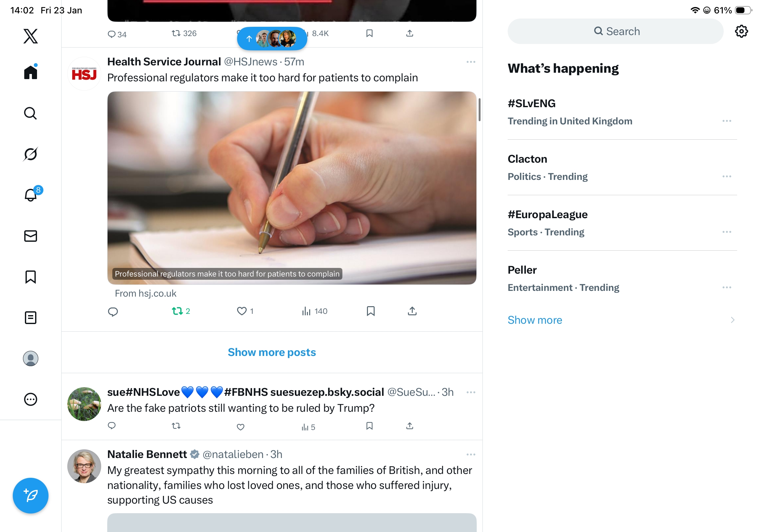The height and width of the screenshot is (532, 762).
Task: Open the Lists icon in sidebar
Action: [31, 317]
